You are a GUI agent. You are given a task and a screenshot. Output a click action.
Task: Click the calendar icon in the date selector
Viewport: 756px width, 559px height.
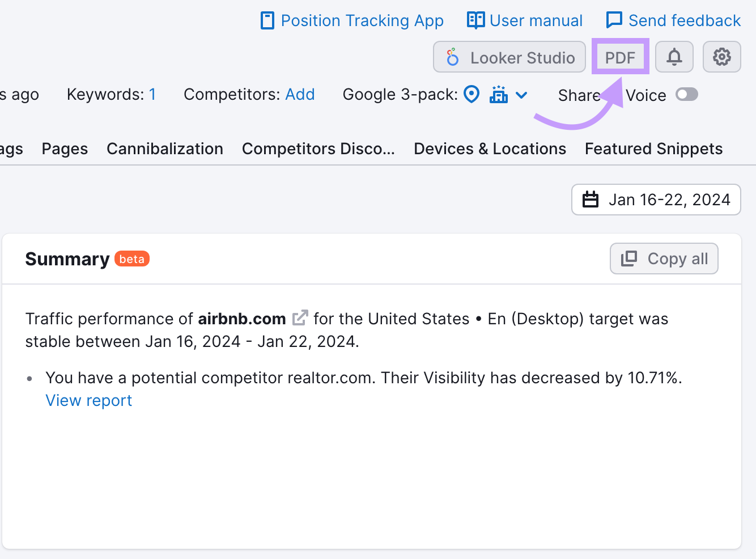point(591,200)
